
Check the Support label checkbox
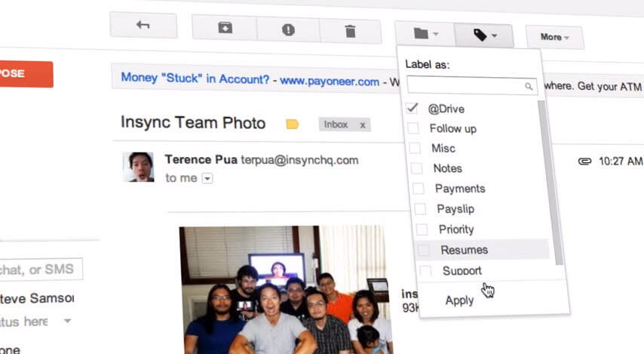tap(425, 270)
